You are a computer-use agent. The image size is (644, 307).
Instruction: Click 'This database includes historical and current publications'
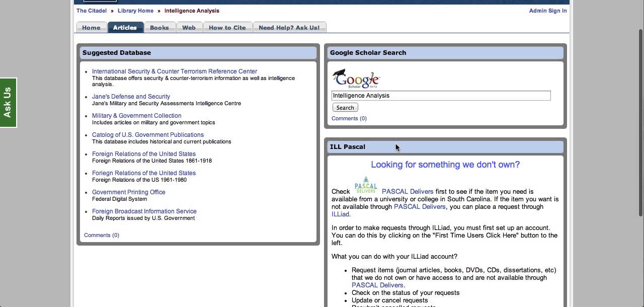tap(162, 141)
